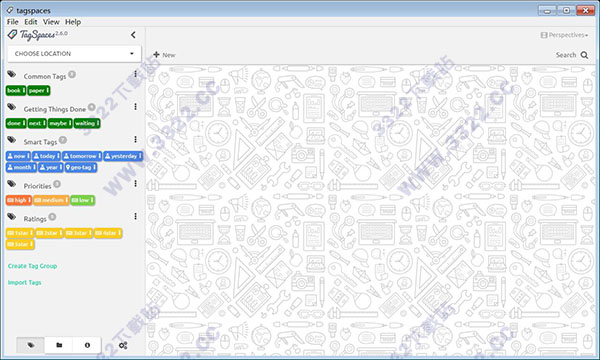
Task: Switch to the info tab at the bottom
Action: click(87, 345)
